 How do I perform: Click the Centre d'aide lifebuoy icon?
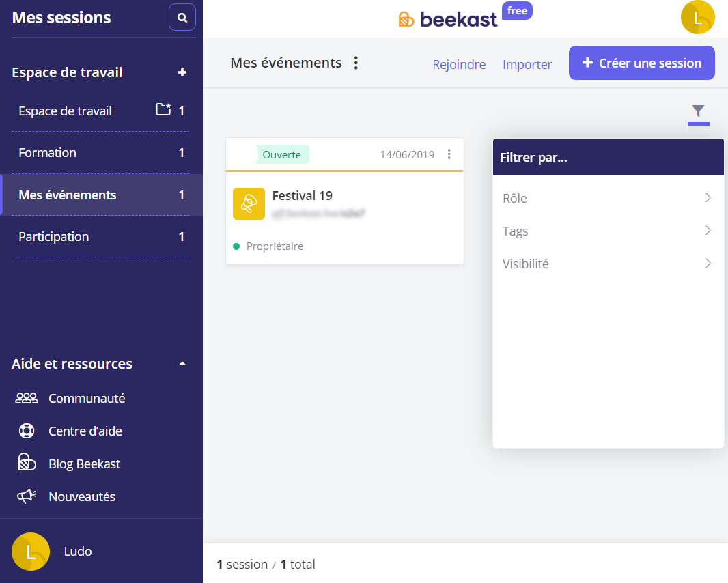[x=27, y=431]
